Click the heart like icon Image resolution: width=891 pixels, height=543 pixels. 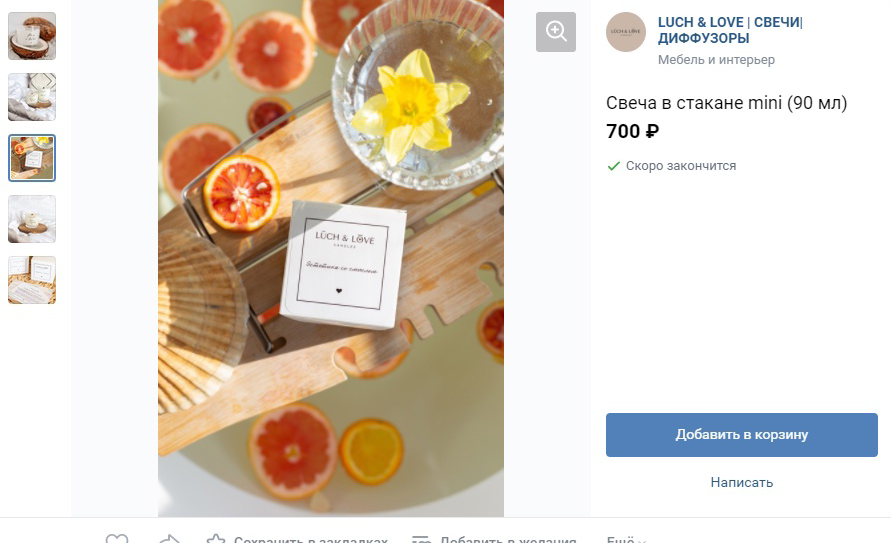pos(117,540)
